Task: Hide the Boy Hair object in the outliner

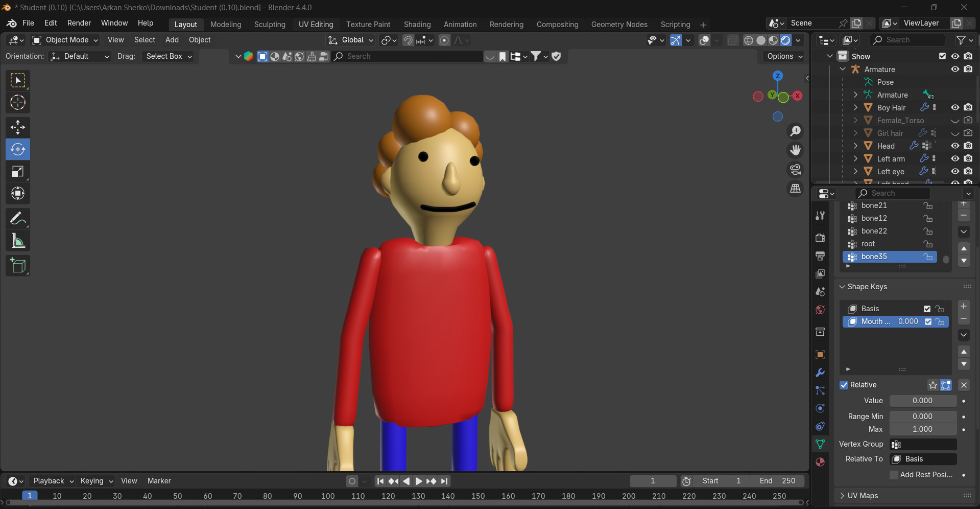Action: 954,107
